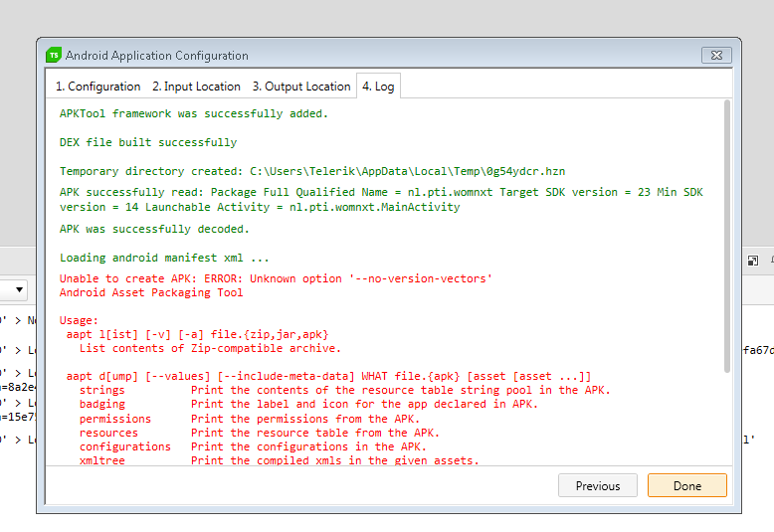Click the 'permissions' row in aapt usage output
The image size is (774, 532).
pyautogui.click(x=115, y=419)
